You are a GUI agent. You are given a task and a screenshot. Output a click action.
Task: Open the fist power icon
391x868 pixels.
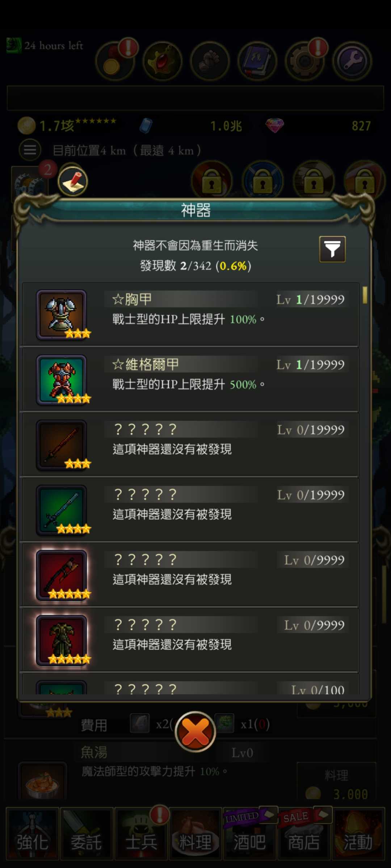pos(210,61)
